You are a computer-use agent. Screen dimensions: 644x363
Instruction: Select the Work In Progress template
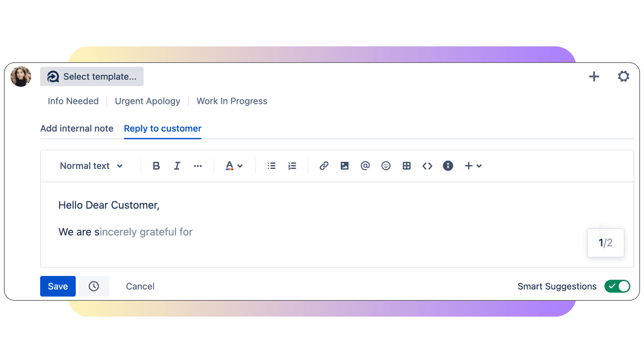click(x=233, y=100)
